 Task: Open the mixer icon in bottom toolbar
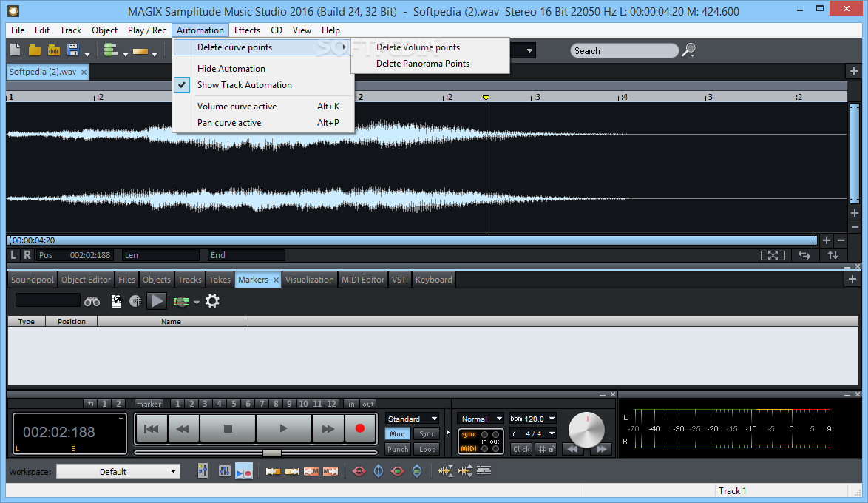[x=224, y=471]
